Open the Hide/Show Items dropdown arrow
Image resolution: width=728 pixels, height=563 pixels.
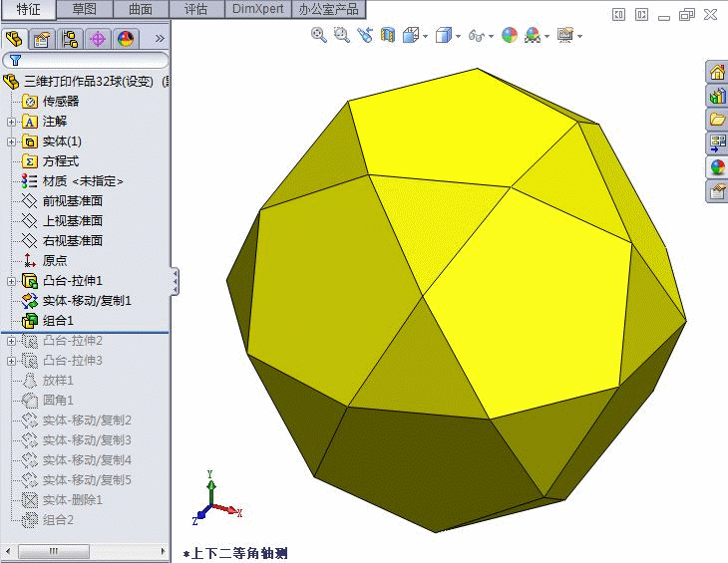click(491, 36)
